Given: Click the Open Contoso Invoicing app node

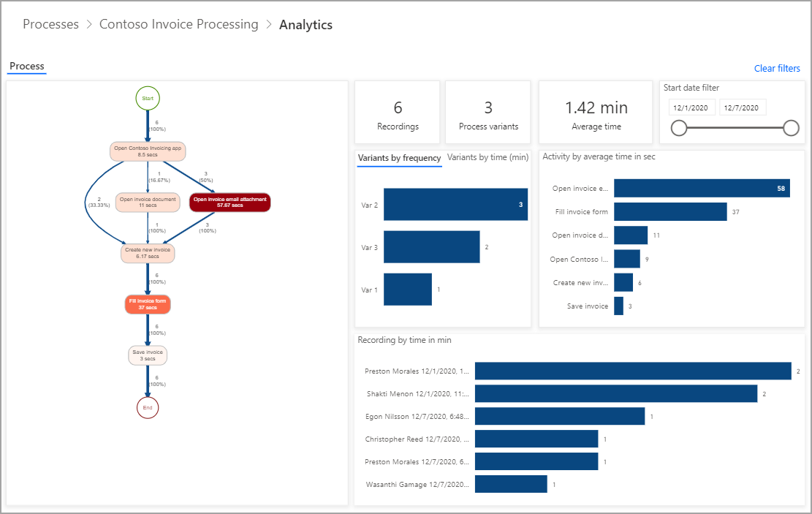Looking at the screenshot, I should (147, 150).
